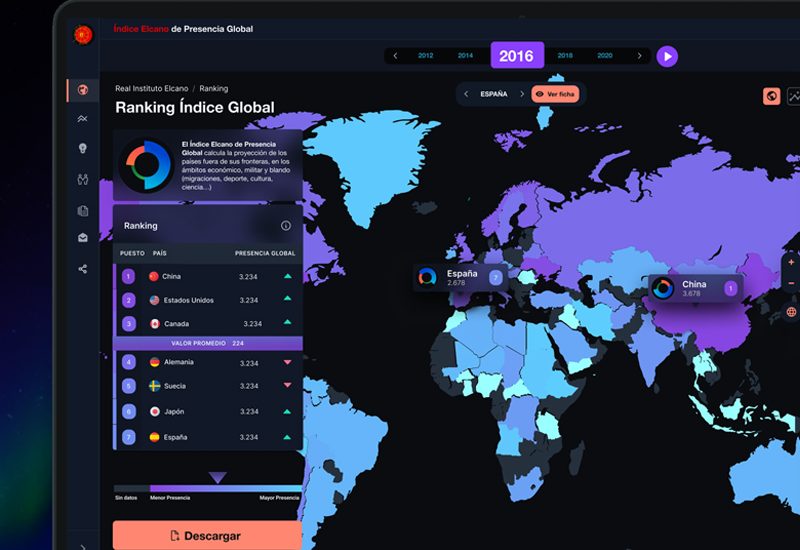Open the documents icon in sidebar
This screenshot has height=550, width=800.
82,210
